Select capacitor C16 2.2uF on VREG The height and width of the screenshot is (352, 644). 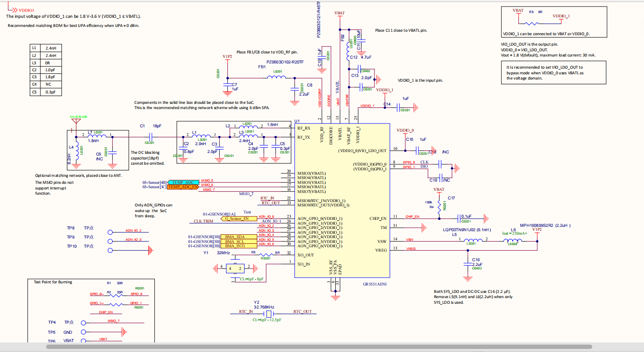[468, 264]
